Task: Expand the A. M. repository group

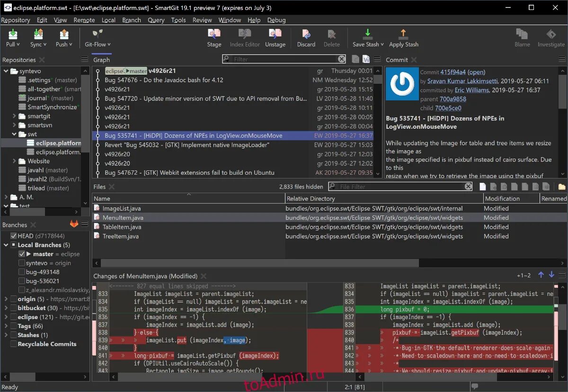Action: (x=6, y=197)
